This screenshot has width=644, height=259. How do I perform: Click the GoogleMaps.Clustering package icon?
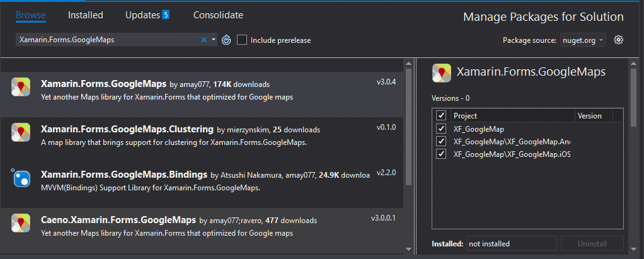[x=21, y=132]
